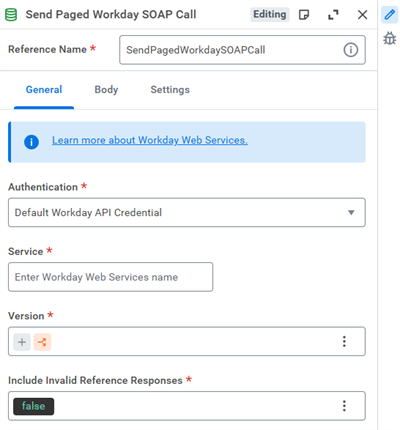Screen dimensions: 400x430
Task: Click the green database step icon
Action: pos(11,15)
